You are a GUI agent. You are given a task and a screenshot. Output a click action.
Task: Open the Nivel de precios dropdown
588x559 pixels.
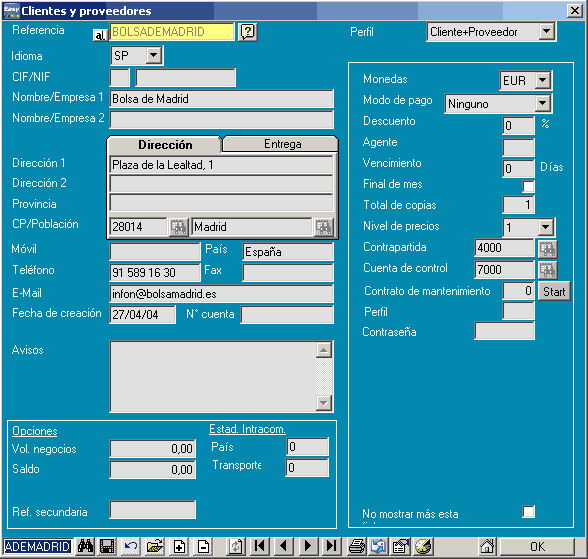coord(546,227)
